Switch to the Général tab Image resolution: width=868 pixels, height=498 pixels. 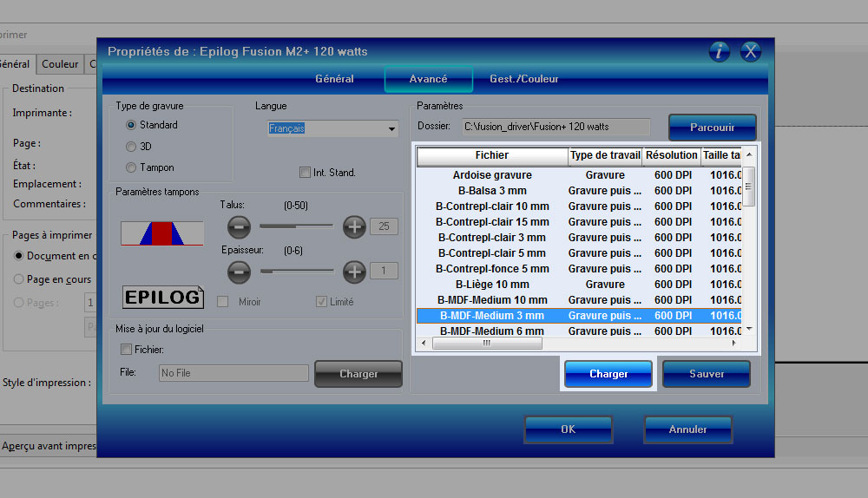pos(334,79)
